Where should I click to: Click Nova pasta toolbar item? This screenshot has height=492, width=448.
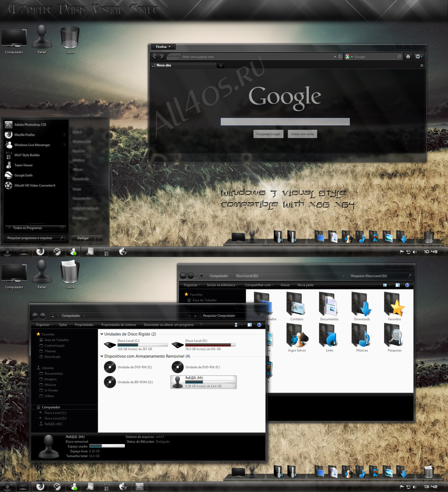[x=305, y=285]
